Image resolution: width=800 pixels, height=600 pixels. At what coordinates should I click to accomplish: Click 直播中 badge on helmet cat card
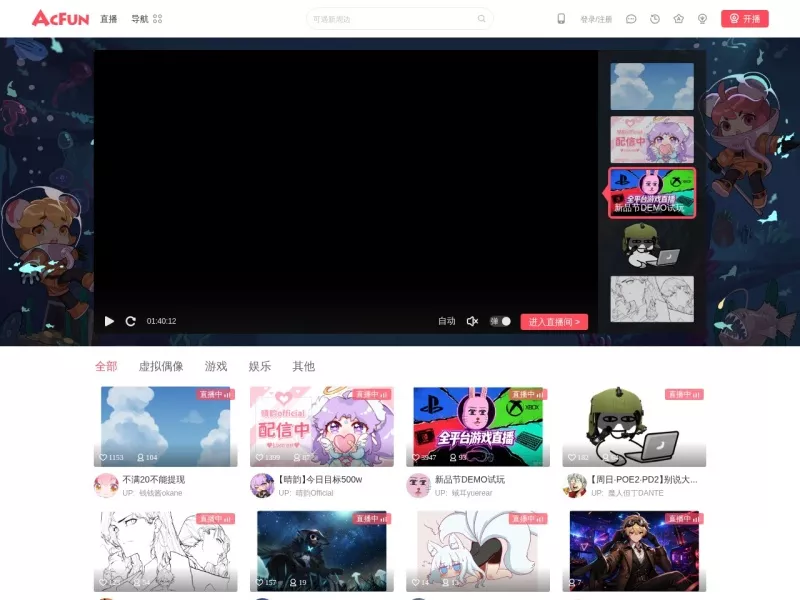point(684,394)
